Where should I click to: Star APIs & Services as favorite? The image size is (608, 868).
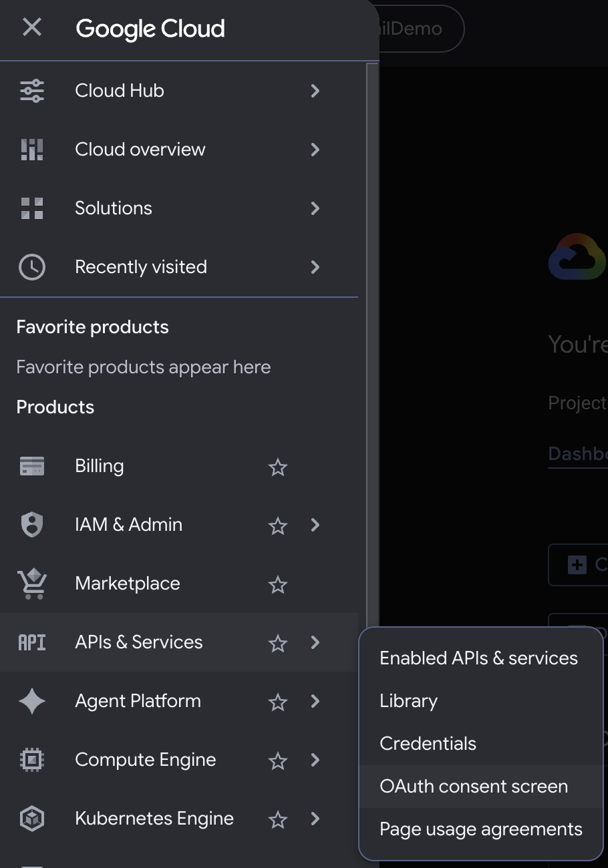(277, 643)
